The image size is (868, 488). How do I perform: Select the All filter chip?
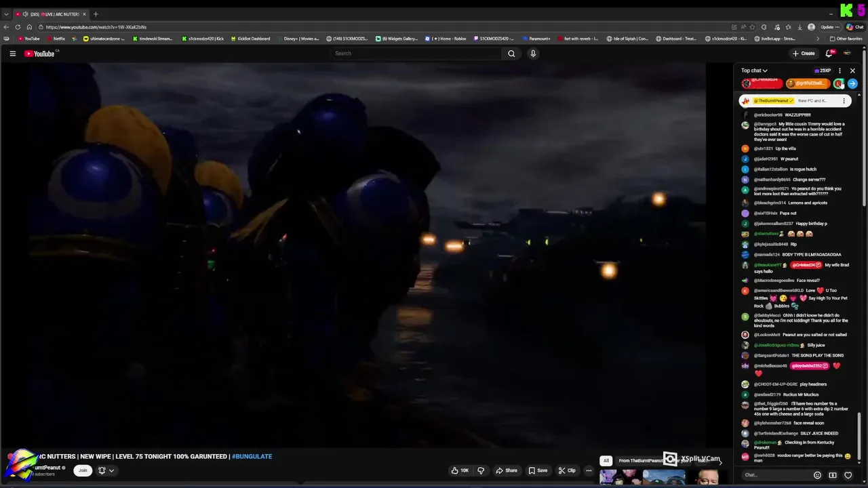(606, 461)
